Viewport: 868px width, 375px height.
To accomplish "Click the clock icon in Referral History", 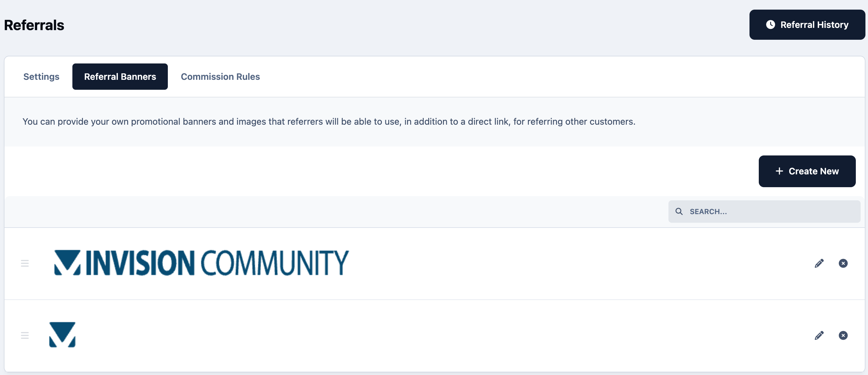I will click(x=770, y=25).
